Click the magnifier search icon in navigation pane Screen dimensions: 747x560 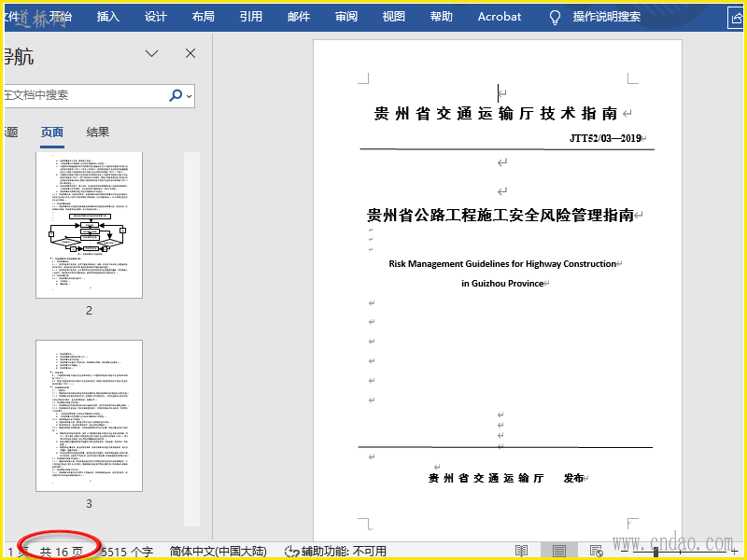[x=176, y=95]
